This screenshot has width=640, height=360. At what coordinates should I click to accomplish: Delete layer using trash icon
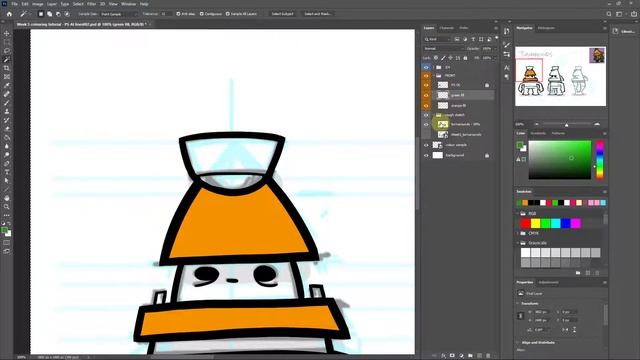click(488, 356)
